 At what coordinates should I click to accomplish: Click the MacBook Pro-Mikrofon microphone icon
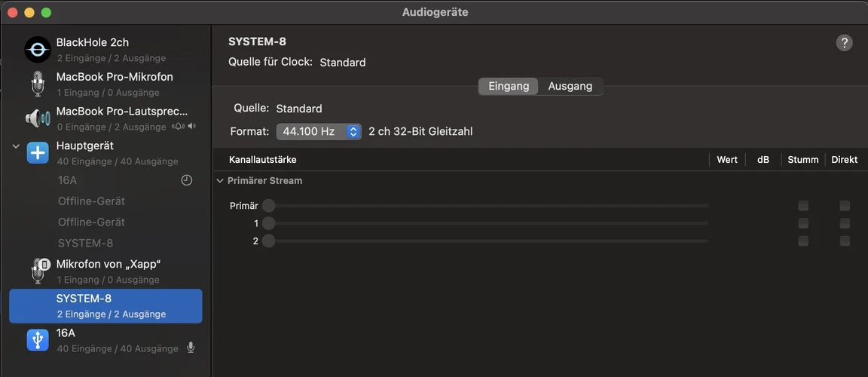click(x=38, y=84)
